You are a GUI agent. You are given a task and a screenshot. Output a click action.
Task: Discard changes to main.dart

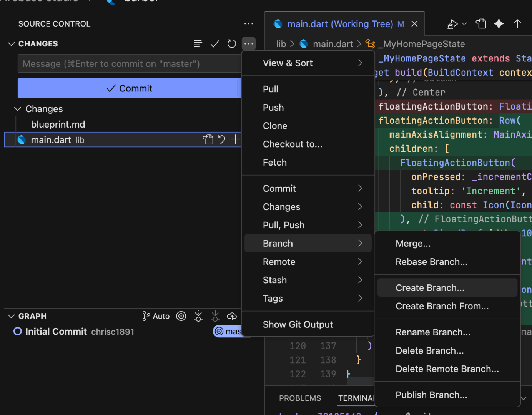(222, 139)
